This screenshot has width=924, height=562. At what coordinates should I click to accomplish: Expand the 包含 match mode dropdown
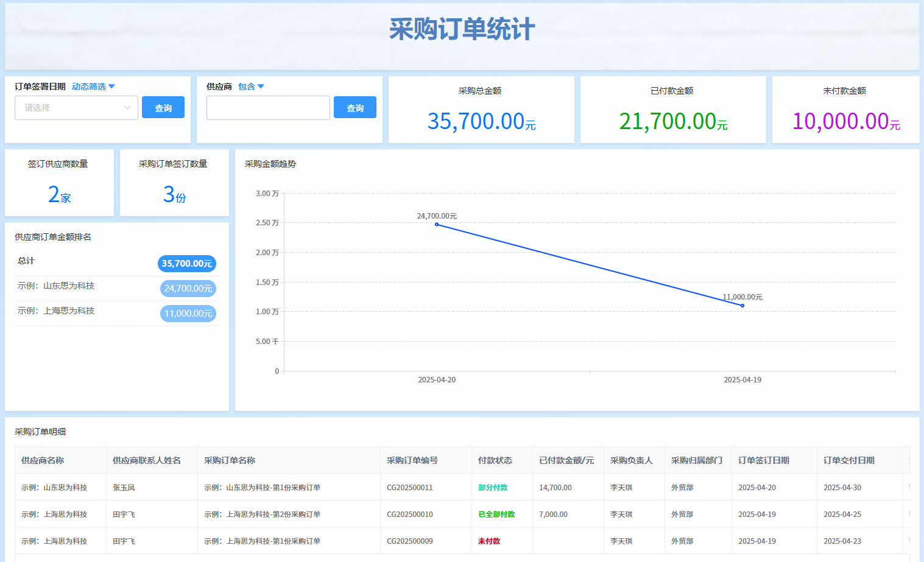(251, 86)
